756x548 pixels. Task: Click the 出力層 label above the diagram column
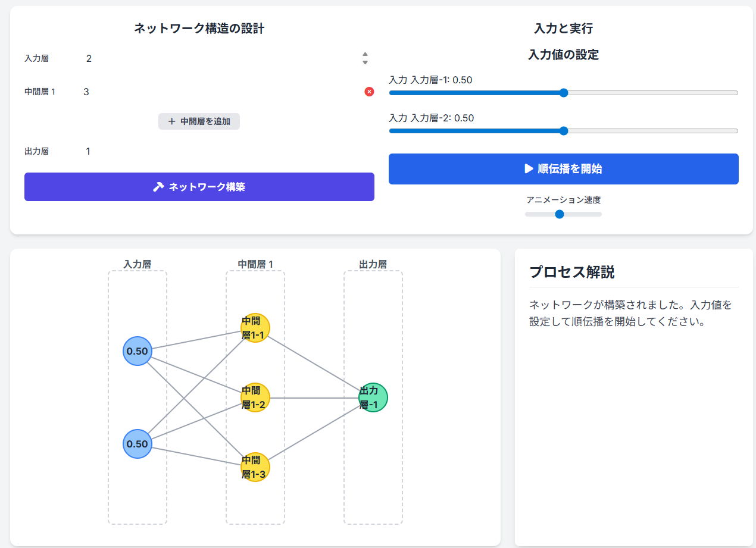[373, 264]
